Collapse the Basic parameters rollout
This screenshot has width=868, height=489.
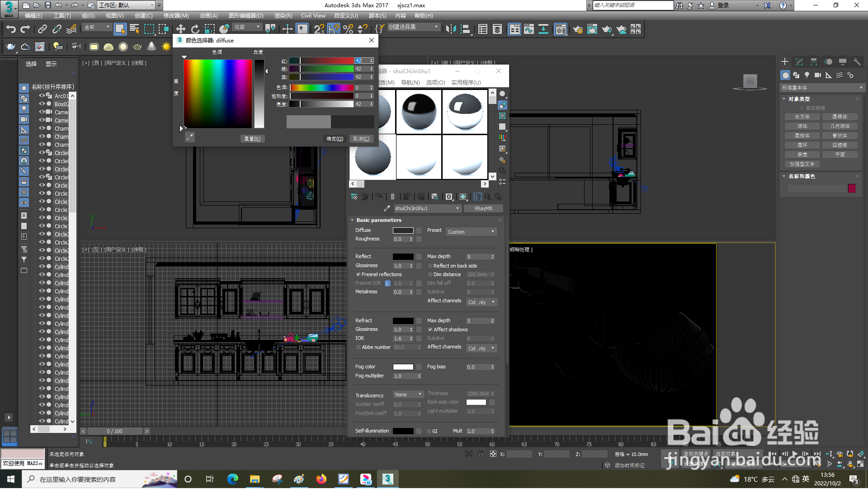tap(379, 220)
